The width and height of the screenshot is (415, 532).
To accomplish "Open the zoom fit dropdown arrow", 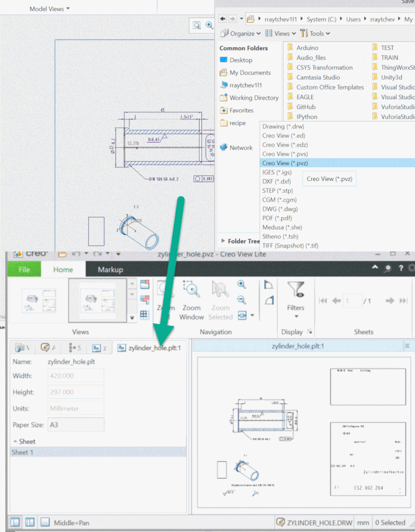I will pos(252,315).
